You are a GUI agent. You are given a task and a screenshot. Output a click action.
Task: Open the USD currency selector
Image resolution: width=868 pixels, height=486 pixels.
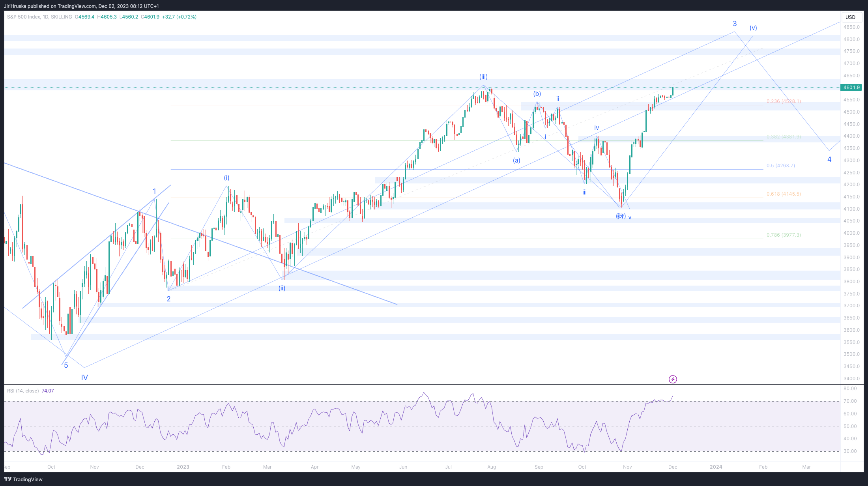[850, 17]
